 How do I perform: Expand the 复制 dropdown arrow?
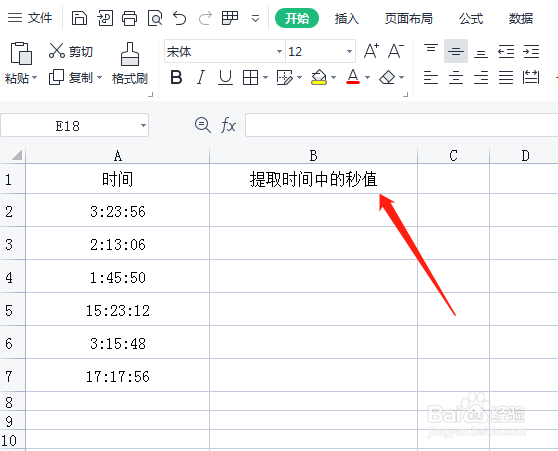(99, 77)
